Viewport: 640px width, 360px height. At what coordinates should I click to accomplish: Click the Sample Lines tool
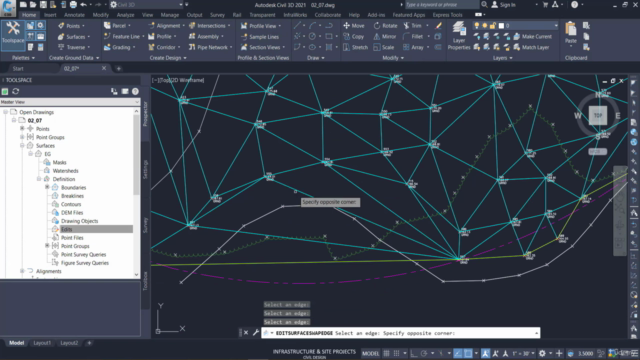260,37
